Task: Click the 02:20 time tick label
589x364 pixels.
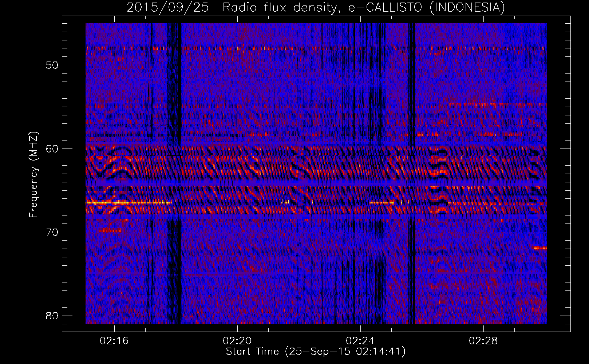Action: (x=237, y=341)
